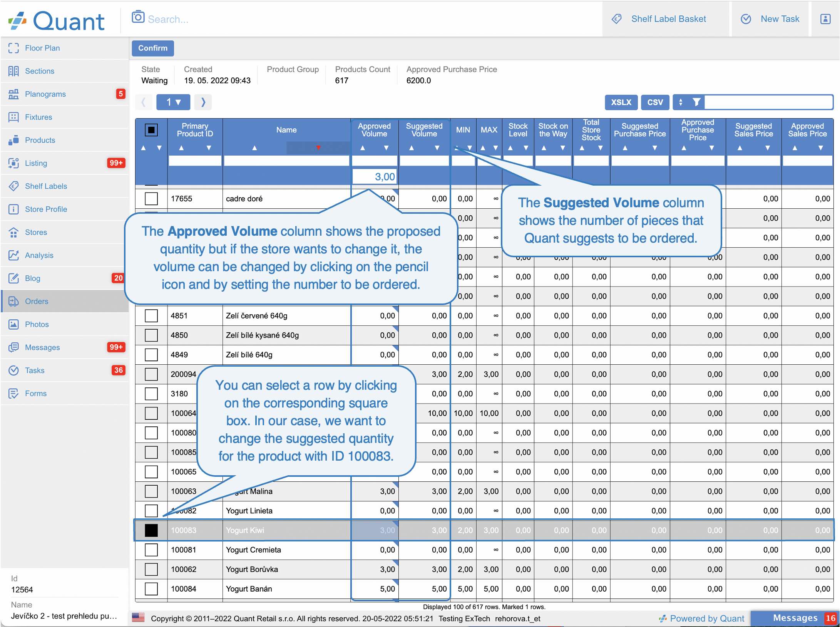Click the Name column filter field
Viewport: 840px width, 627px height.
(x=286, y=161)
